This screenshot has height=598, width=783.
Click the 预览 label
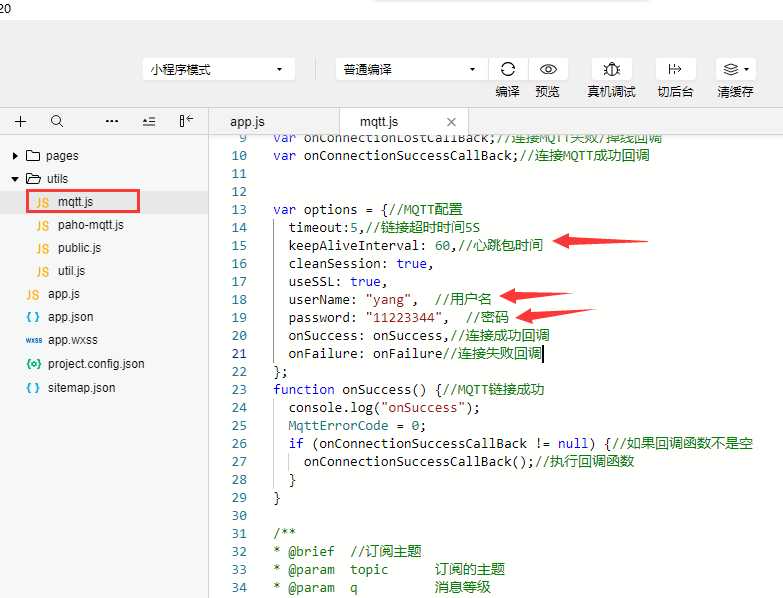(x=547, y=91)
